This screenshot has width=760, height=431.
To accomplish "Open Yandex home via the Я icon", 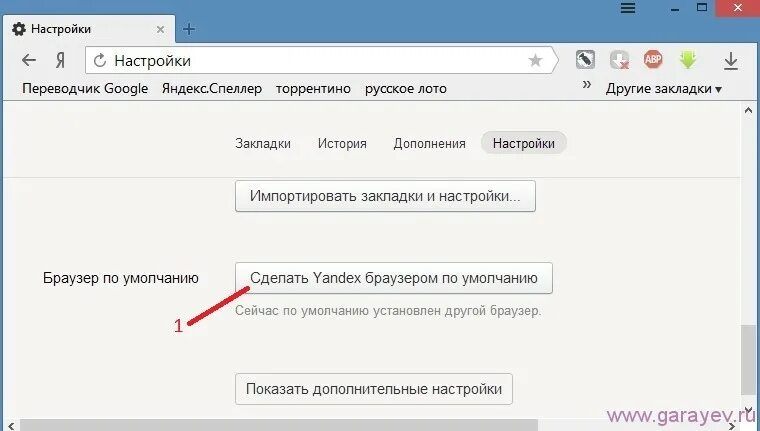I will click(60, 61).
